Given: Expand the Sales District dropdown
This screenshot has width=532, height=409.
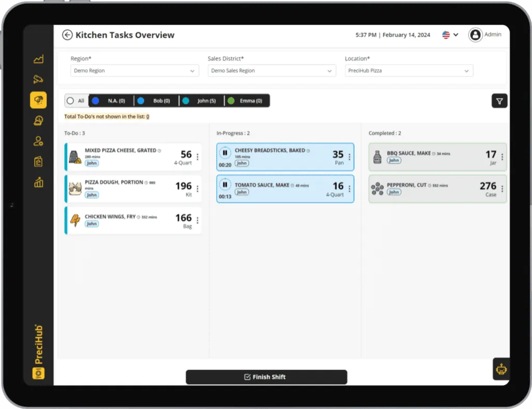Looking at the screenshot, I should [272, 71].
